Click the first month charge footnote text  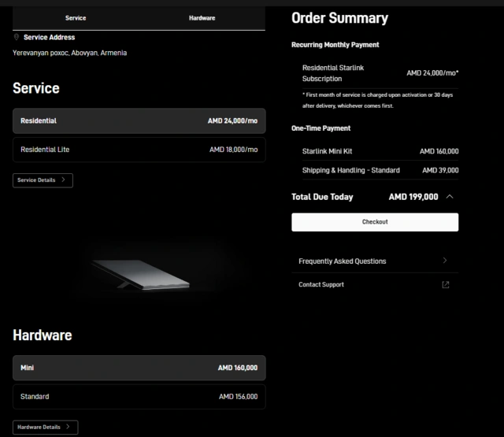(x=377, y=100)
